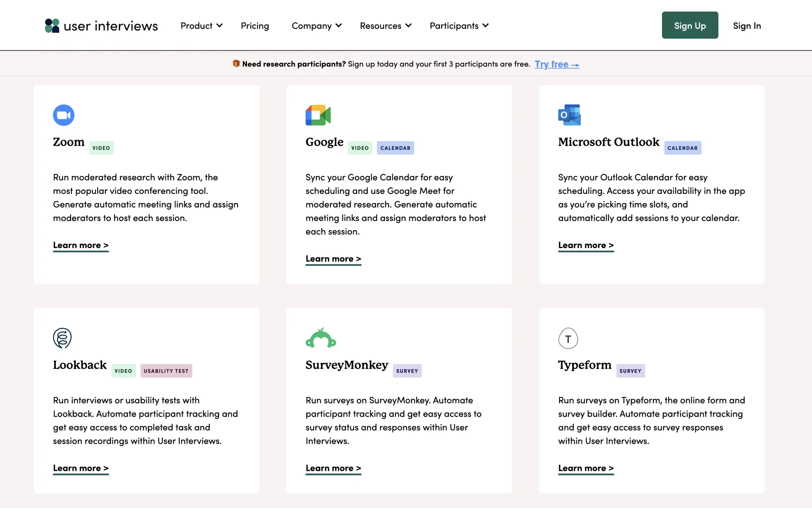
Task: Click the Lookback logo icon
Action: [62, 338]
